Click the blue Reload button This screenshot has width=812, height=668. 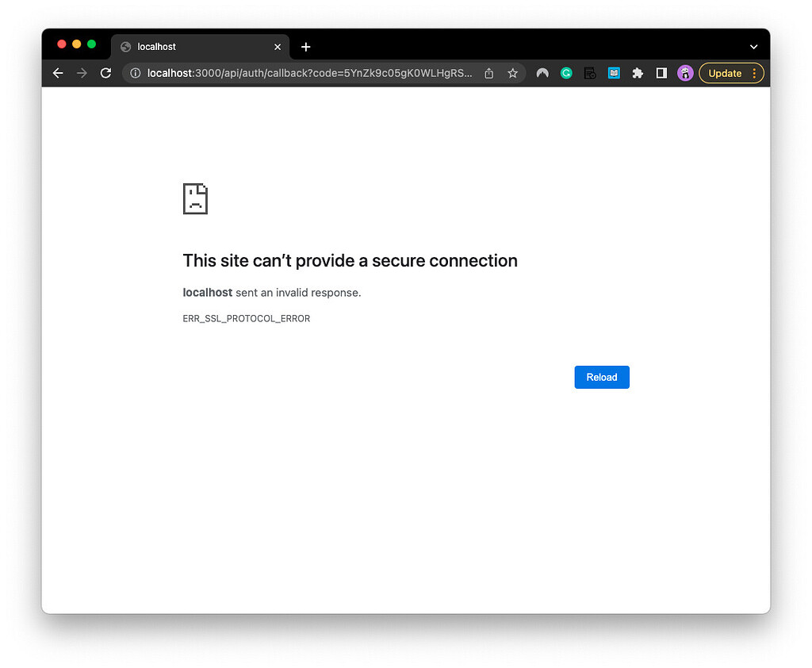point(602,377)
